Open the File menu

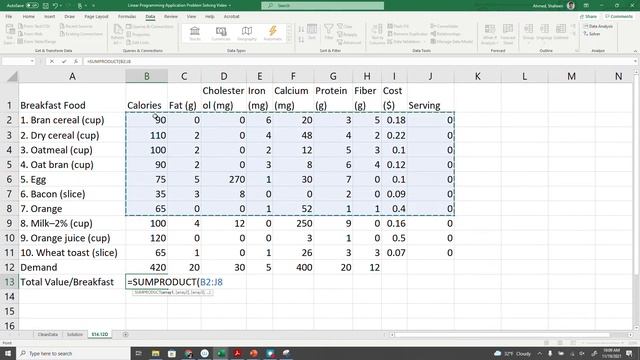point(9,17)
